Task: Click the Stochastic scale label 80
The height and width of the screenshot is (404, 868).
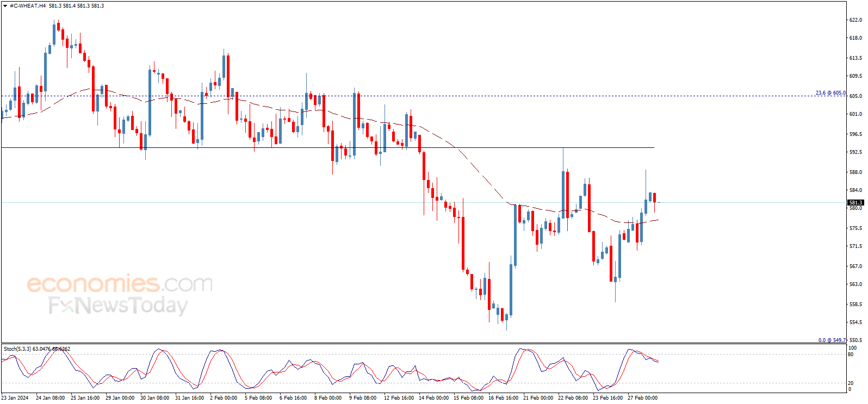Action: coord(851,355)
